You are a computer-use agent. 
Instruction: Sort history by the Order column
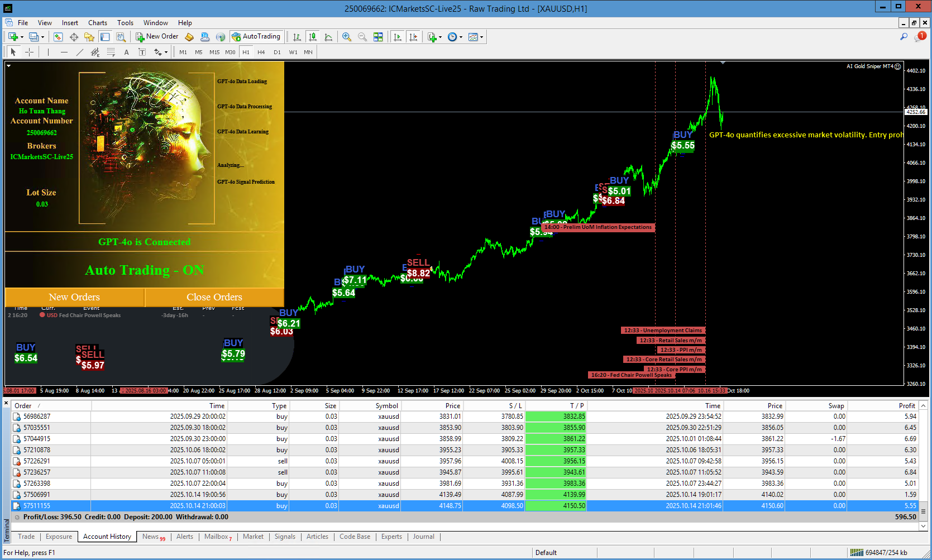(x=50, y=406)
